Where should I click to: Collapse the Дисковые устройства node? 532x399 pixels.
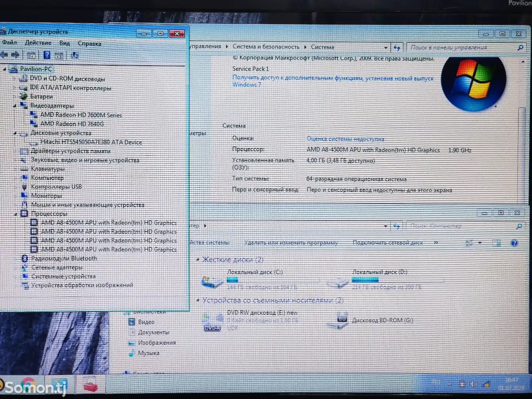(15, 133)
